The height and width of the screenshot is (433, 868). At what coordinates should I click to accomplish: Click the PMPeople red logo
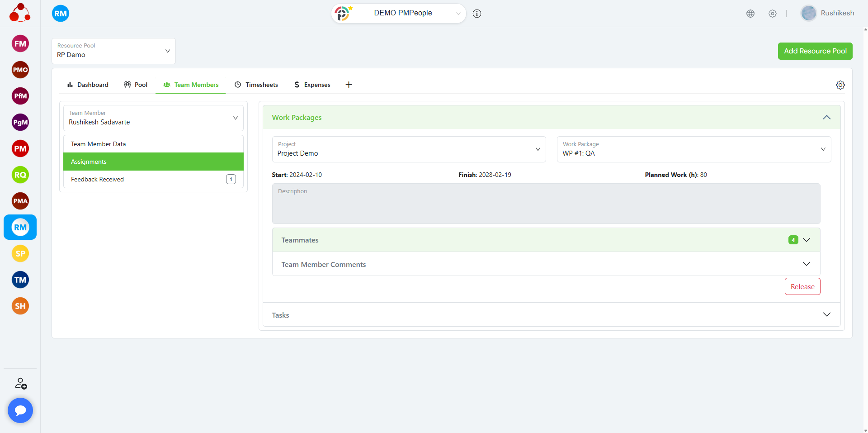(x=20, y=13)
